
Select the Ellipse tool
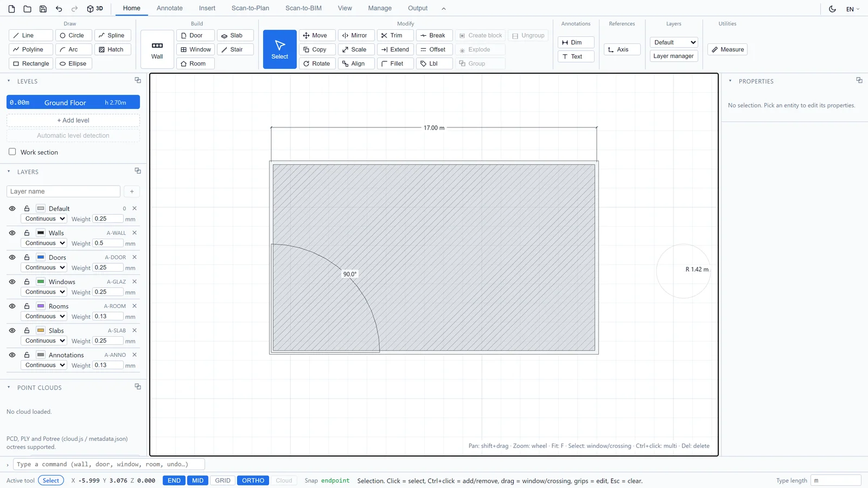[73, 63]
